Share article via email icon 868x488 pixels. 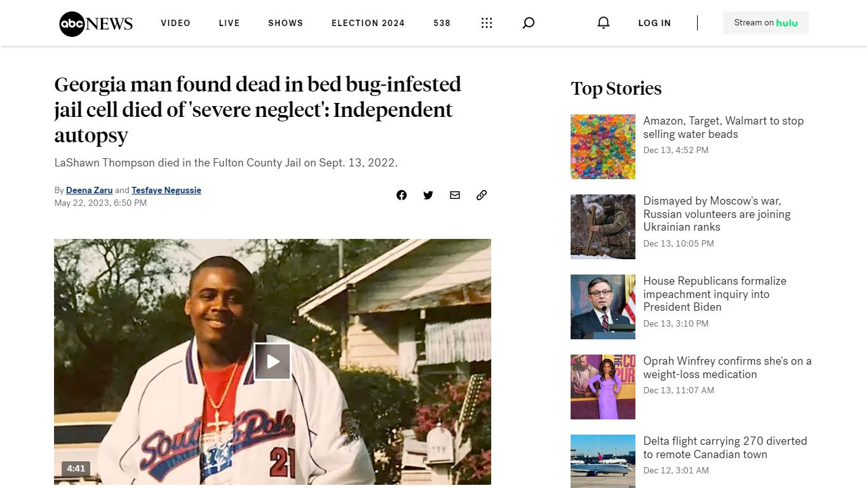[455, 195]
